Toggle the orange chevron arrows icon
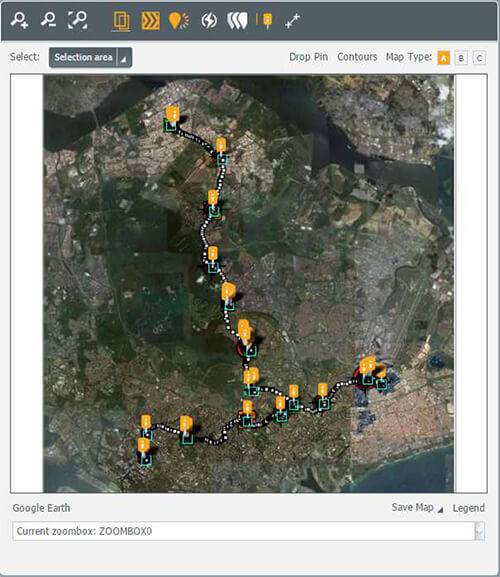The width and height of the screenshot is (500, 577). 151,21
